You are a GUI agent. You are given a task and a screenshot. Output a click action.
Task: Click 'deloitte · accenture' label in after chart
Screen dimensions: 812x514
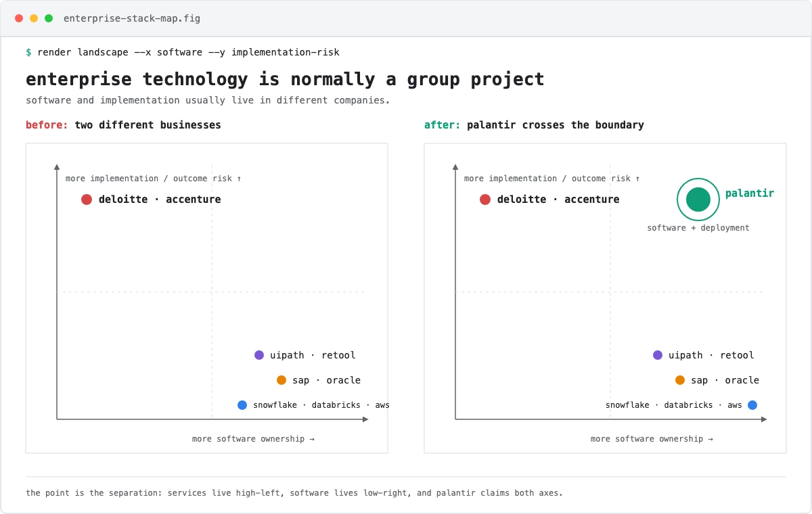coord(558,200)
